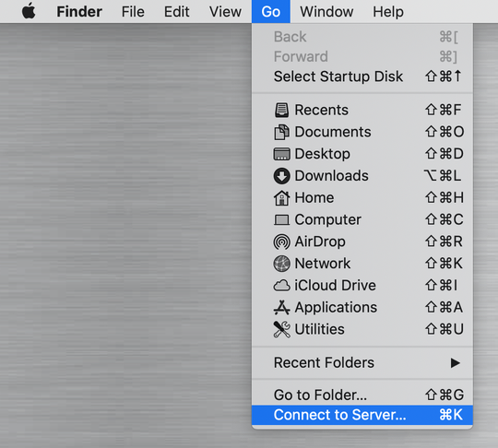Choose Select Startup Disk entry
Image resolution: width=498 pixels, height=448 pixels.
(362, 77)
